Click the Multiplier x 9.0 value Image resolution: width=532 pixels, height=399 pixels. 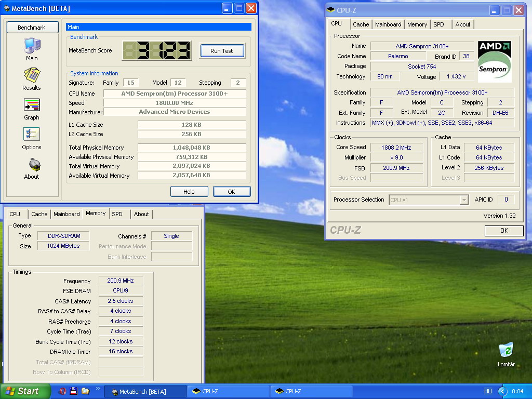pos(396,157)
